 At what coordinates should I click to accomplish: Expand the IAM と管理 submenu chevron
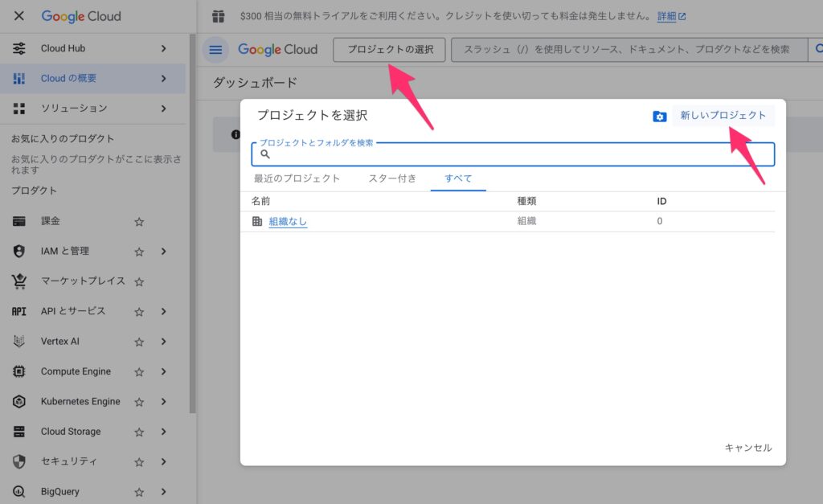(163, 252)
